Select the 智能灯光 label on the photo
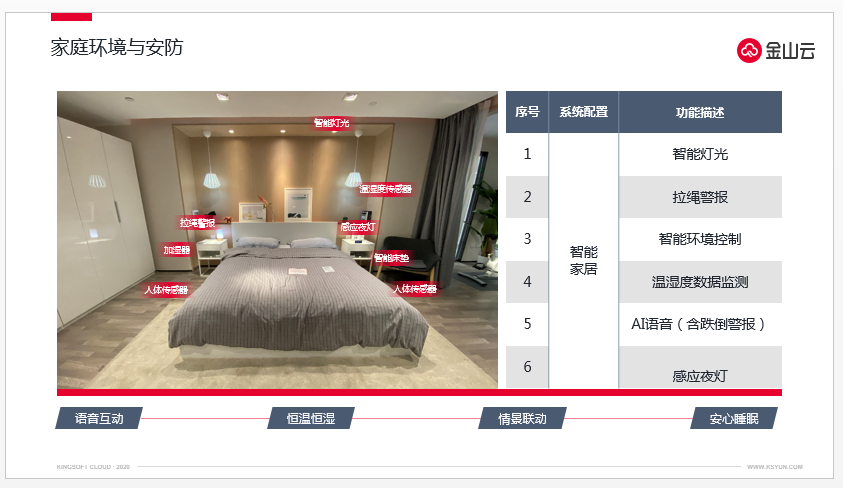843x488 pixels. coord(332,123)
